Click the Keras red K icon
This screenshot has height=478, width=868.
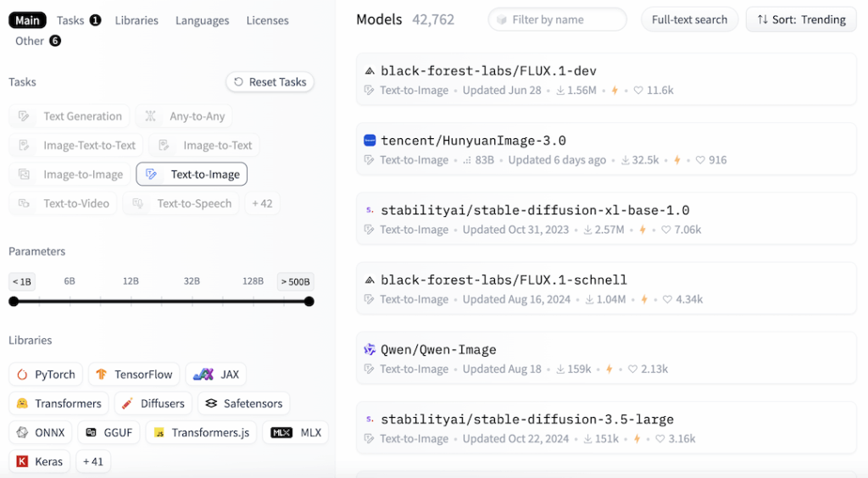(x=22, y=462)
